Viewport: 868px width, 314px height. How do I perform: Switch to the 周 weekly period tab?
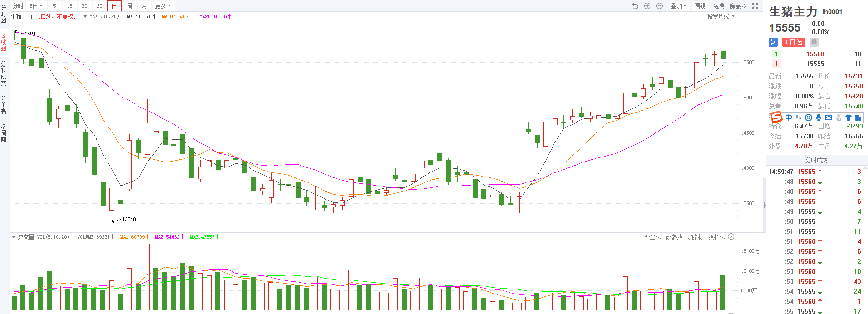coord(130,6)
